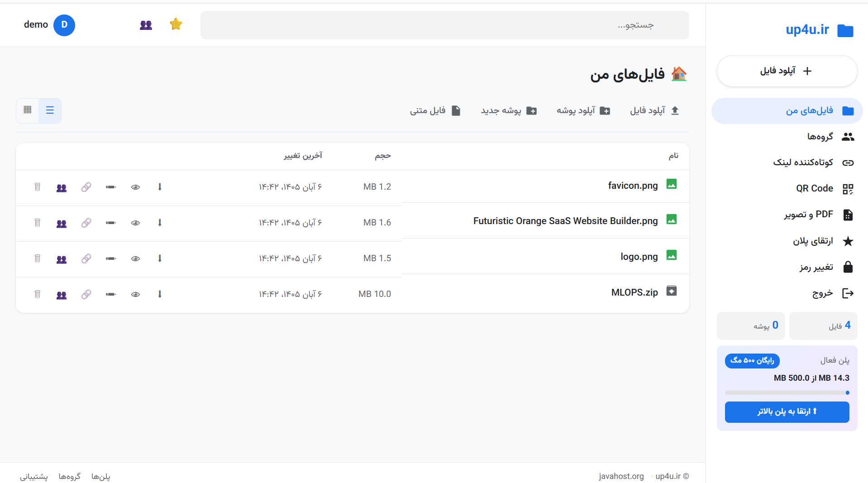Open groups icon in the top bar

pos(146,25)
